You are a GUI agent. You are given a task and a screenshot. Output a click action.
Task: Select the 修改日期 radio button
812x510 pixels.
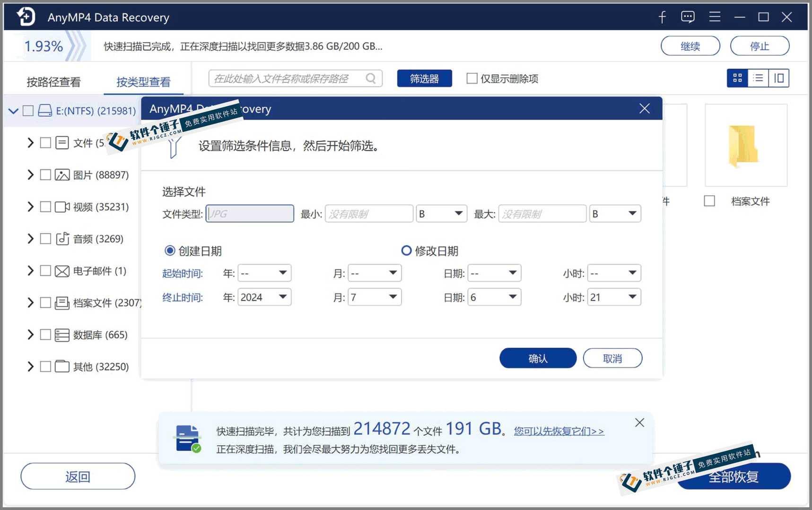coord(406,251)
